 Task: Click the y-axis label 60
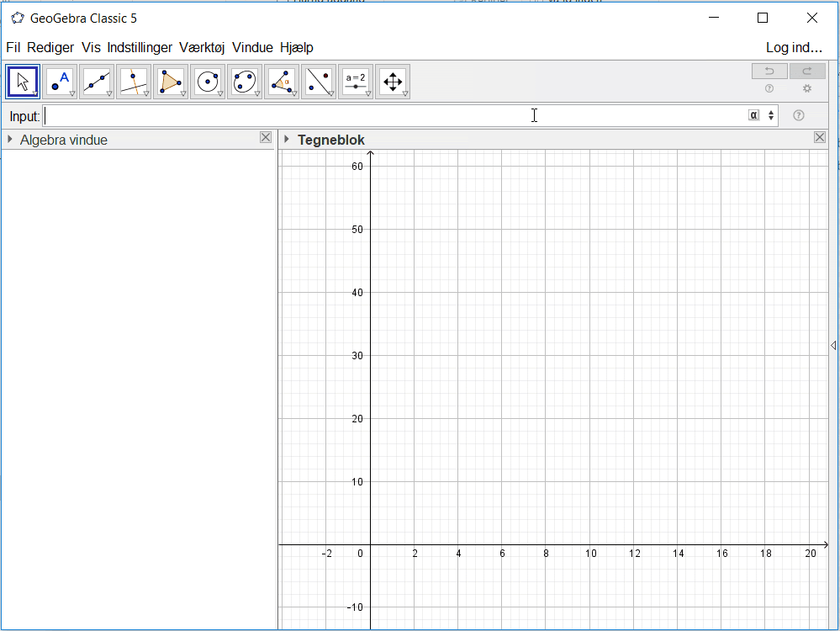357,167
